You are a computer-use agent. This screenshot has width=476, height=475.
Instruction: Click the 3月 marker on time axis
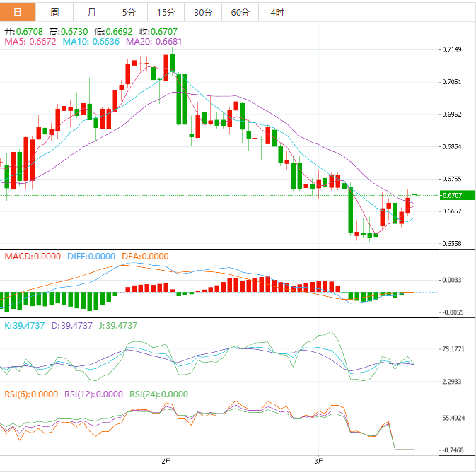(319, 462)
